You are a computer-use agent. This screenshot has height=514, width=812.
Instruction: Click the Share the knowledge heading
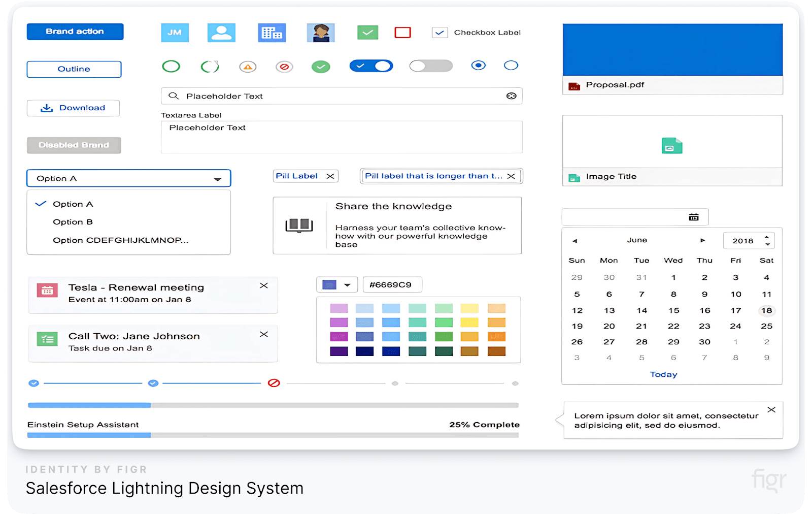(393, 206)
